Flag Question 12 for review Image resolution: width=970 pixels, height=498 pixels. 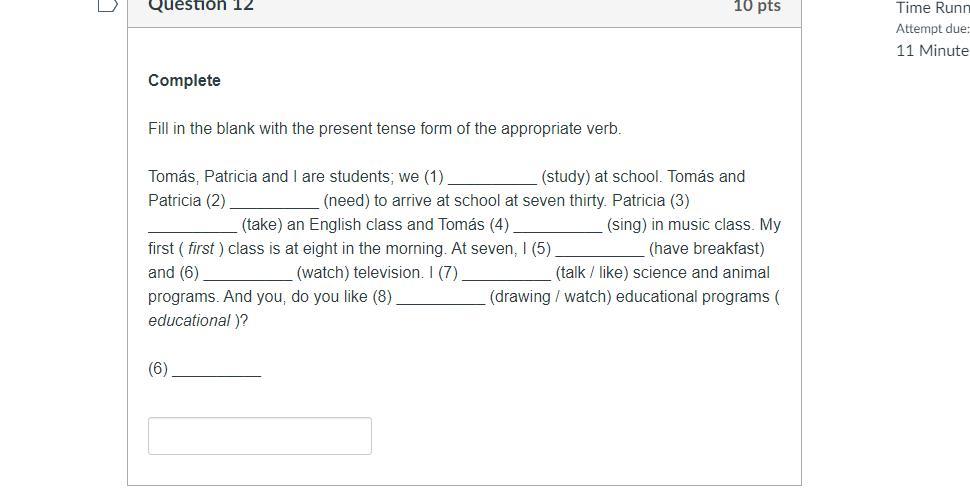pyautogui.click(x=107, y=5)
